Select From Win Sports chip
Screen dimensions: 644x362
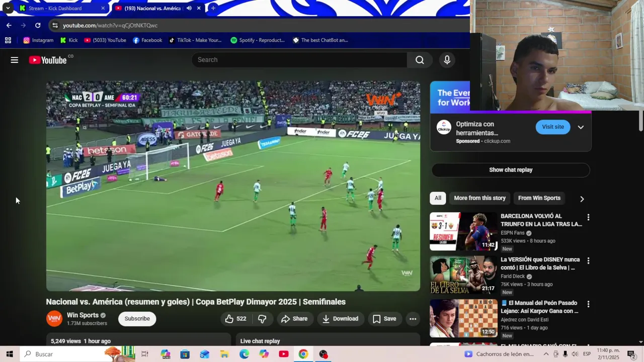(x=539, y=198)
